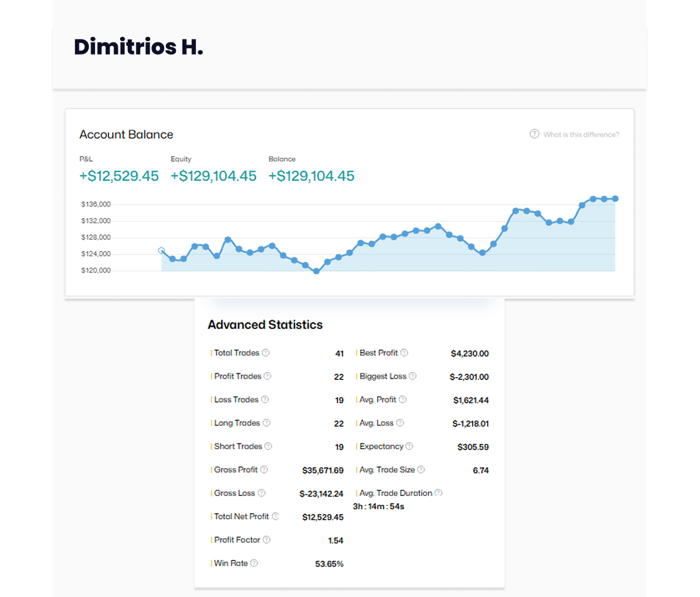700x597 pixels.
Task: Click the Long Trades info icon
Action: click(267, 423)
